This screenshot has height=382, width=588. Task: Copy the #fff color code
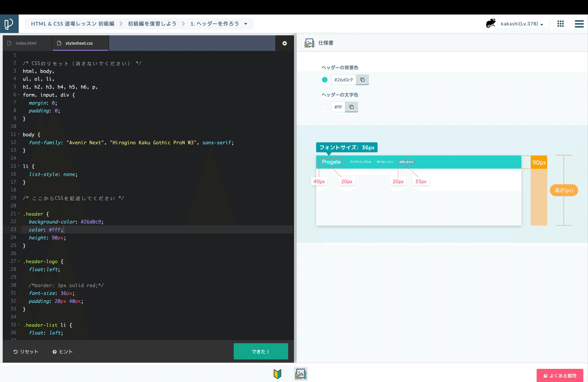click(351, 107)
